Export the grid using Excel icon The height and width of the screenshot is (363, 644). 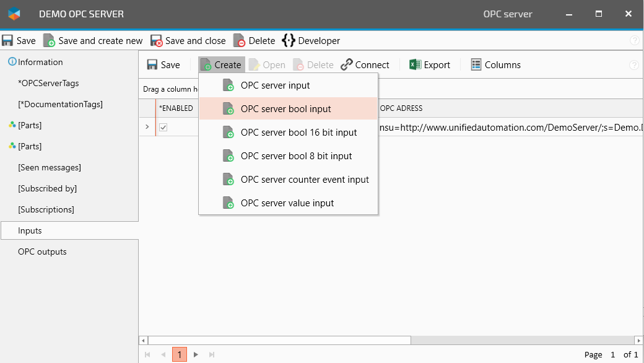(x=415, y=65)
